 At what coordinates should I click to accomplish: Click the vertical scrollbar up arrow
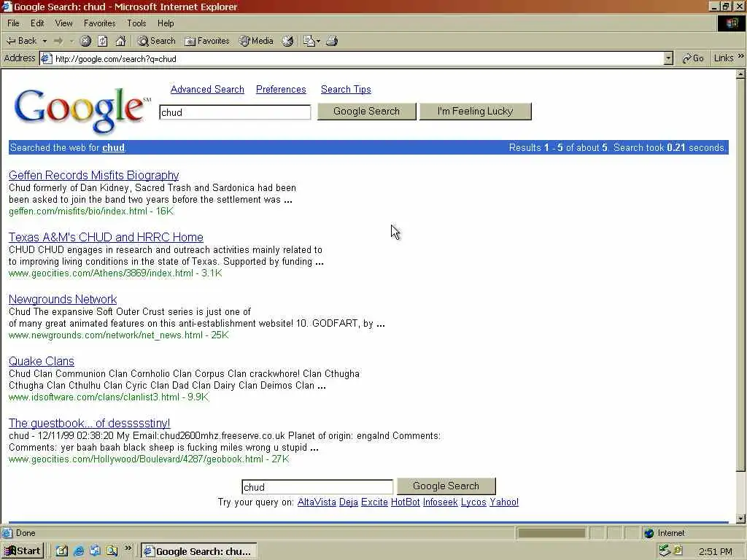tap(741, 74)
